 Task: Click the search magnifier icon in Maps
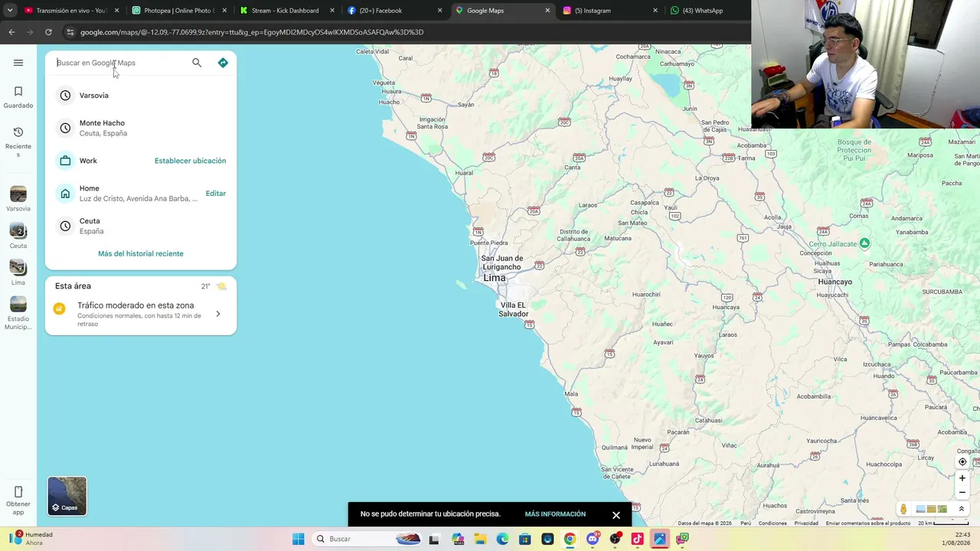click(x=197, y=63)
